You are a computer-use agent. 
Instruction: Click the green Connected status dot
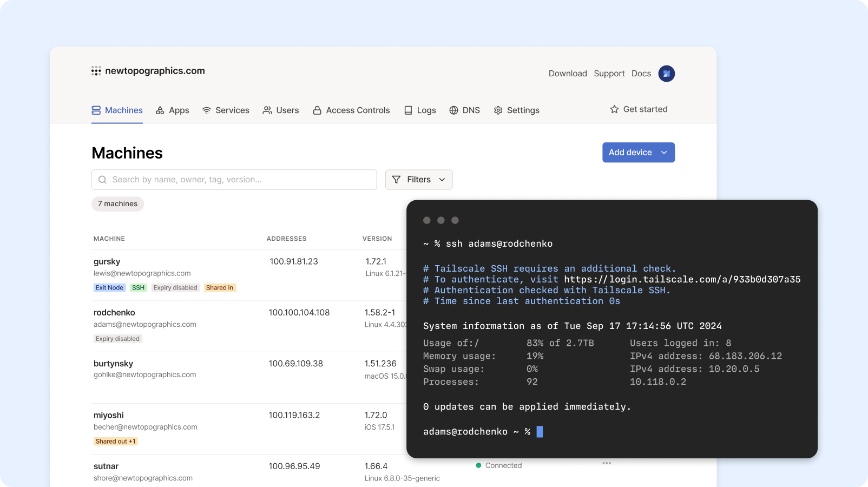[x=478, y=465]
